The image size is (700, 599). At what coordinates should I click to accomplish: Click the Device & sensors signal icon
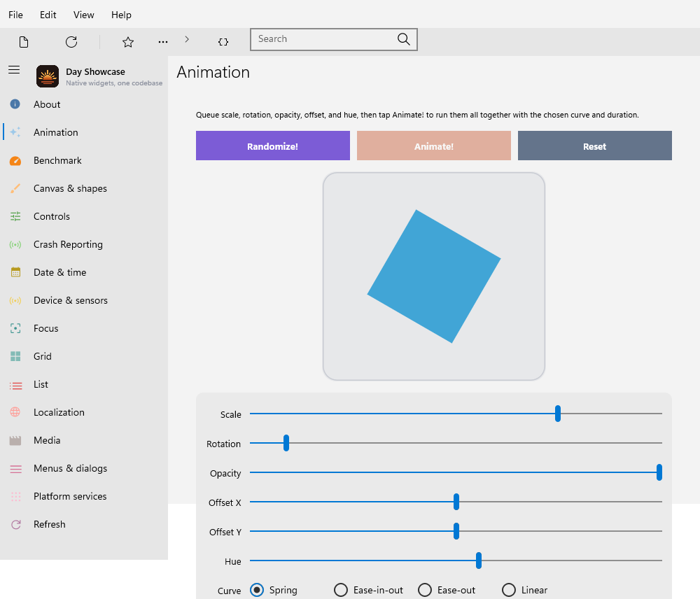(x=15, y=301)
